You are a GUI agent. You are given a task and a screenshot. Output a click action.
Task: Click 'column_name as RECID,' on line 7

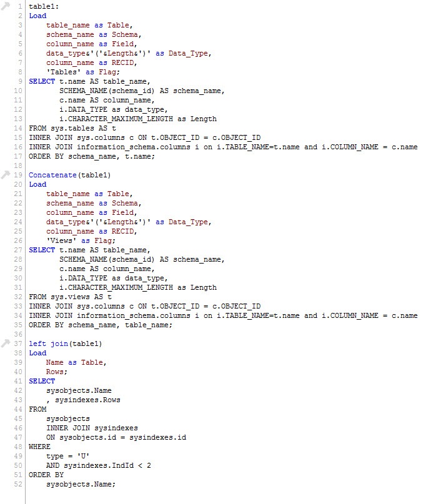click(x=92, y=62)
